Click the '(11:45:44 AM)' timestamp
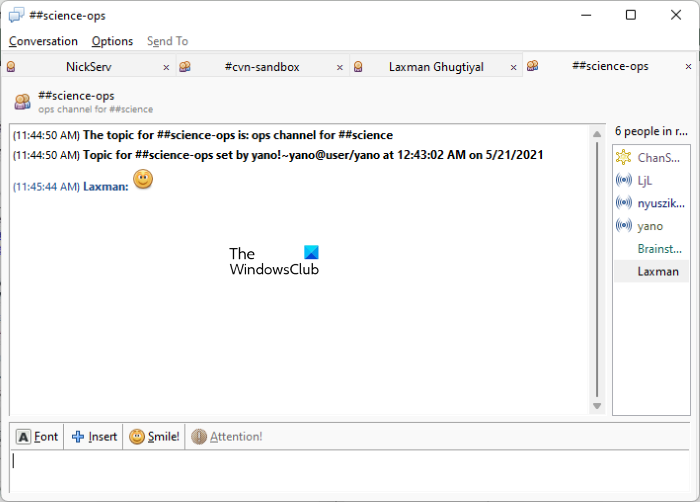This screenshot has width=700, height=502. pyautogui.click(x=46, y=187)
